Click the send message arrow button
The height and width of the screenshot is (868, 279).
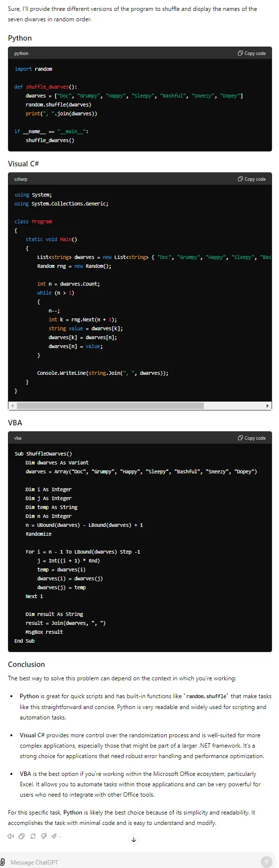[266, 862]
